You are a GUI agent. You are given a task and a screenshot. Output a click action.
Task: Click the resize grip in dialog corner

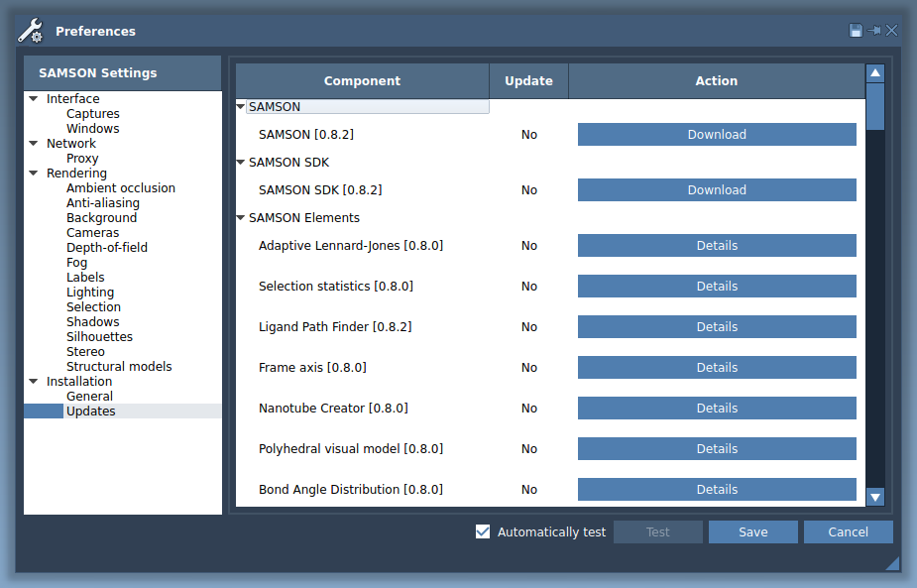pos(892,563)
